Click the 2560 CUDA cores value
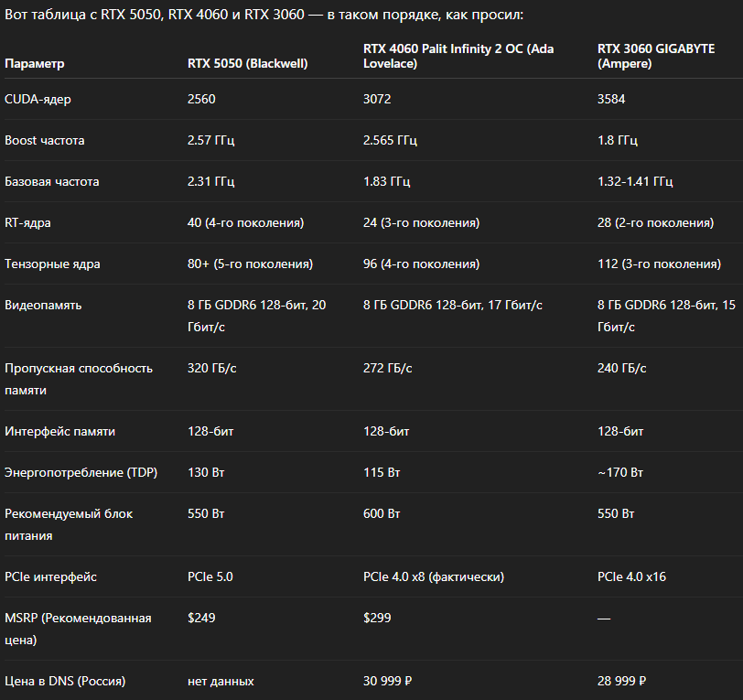 click(201, 99)
